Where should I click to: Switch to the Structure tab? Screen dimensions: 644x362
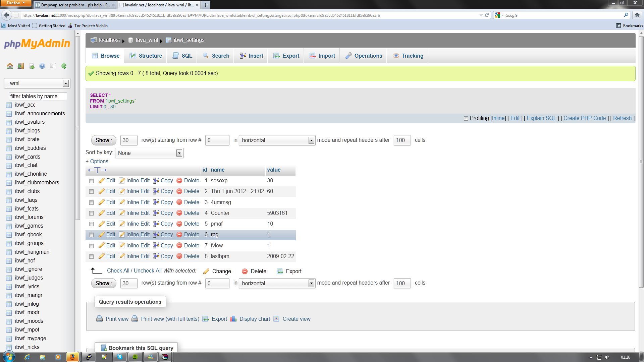[146, 56]
